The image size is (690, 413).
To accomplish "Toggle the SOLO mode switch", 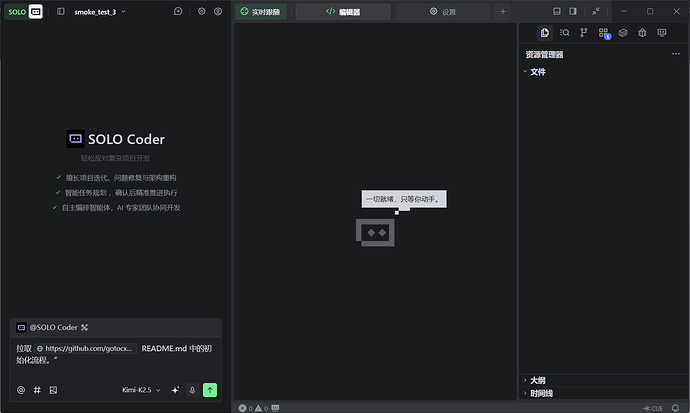I will 24,11.
